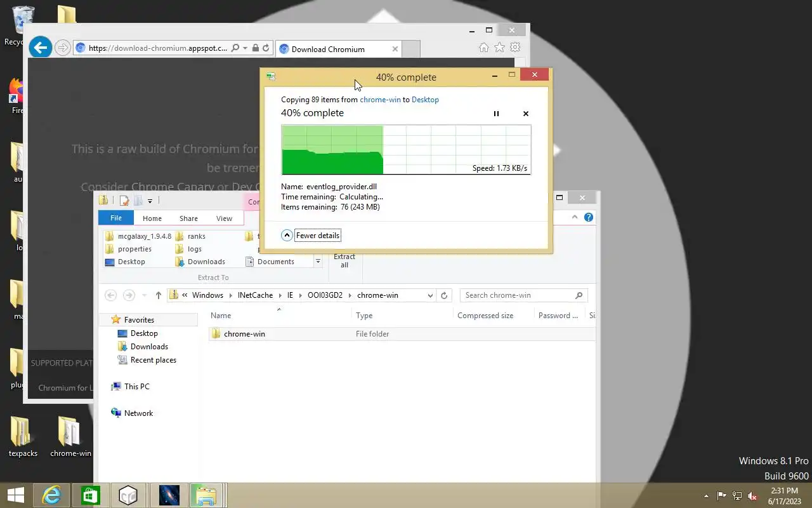This screenshot has width=812, height=508.
Task: Choose mcgalaxy_1.9.4.8 as extract destination
Action: [138, 236]
